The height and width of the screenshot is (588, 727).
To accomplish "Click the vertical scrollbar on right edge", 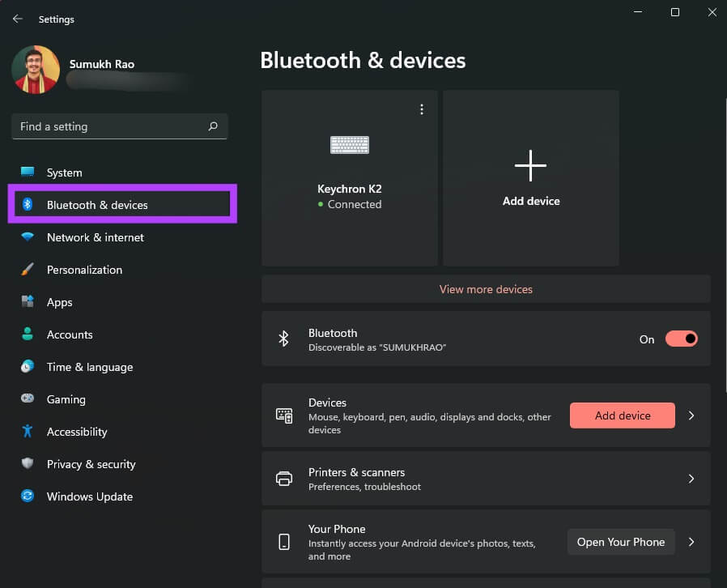I will pos(725,245).
